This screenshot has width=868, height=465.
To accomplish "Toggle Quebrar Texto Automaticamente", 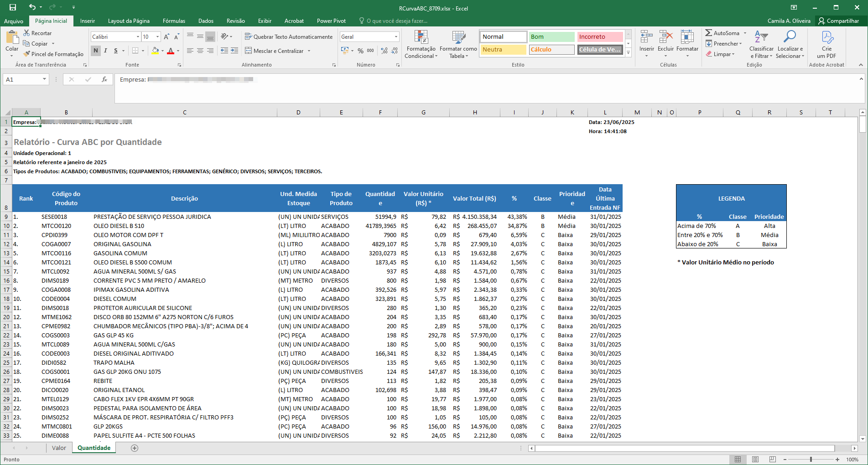I will [x=289, y=36].
